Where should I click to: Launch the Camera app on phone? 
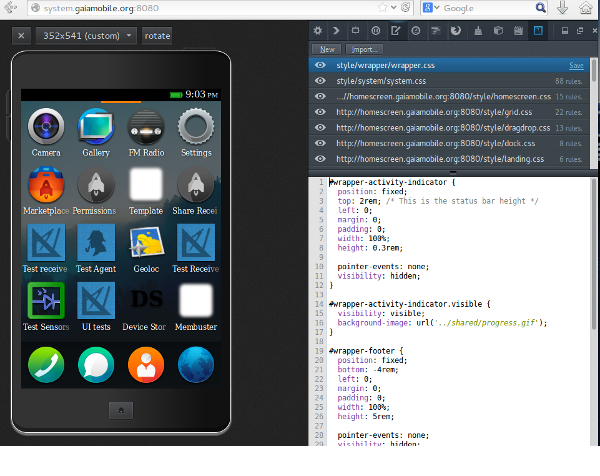(46, 129)
